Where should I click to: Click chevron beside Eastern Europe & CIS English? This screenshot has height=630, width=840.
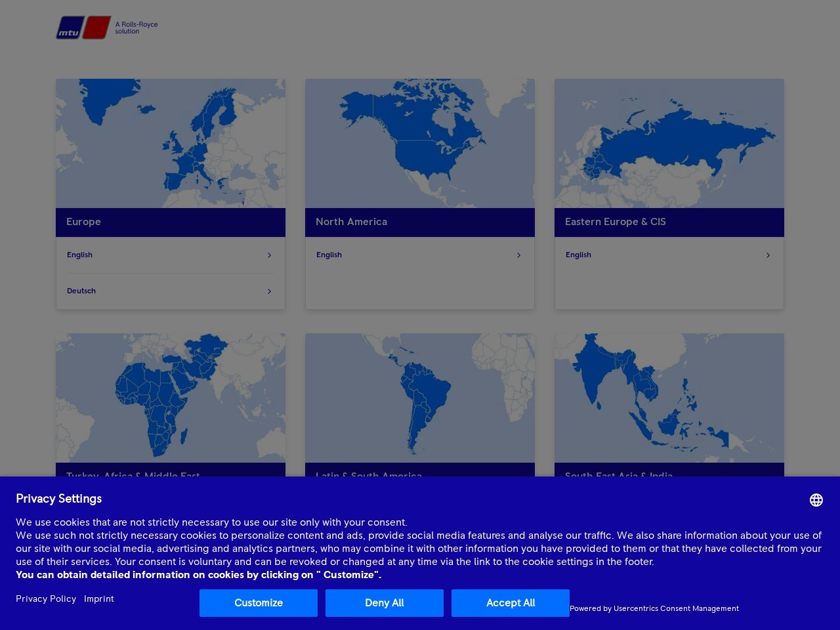tap(768, 255)
